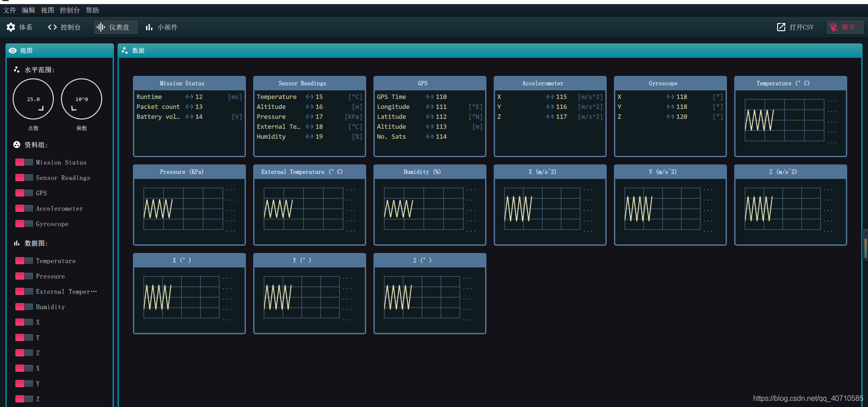Click the 断开 unplug icon
Viewport: 868px width, 407px height.
(834, 27)
